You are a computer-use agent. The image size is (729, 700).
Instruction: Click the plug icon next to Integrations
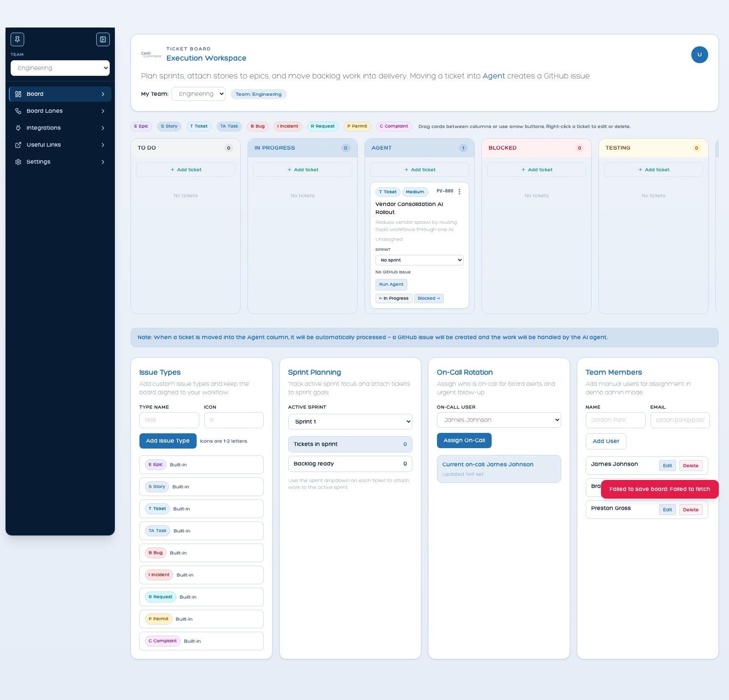pos(18,128)
